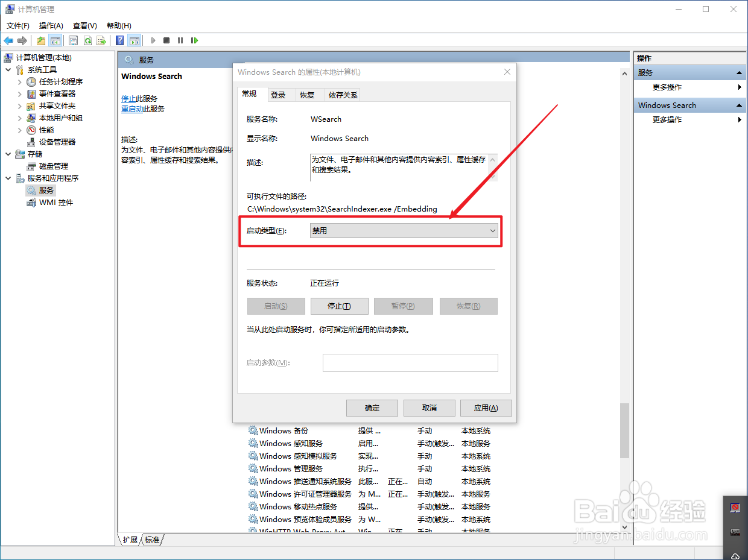Collapse the 服务和应用程序 tree node
The width and height of the screenshot is (748, 560).
pos(8,178)
